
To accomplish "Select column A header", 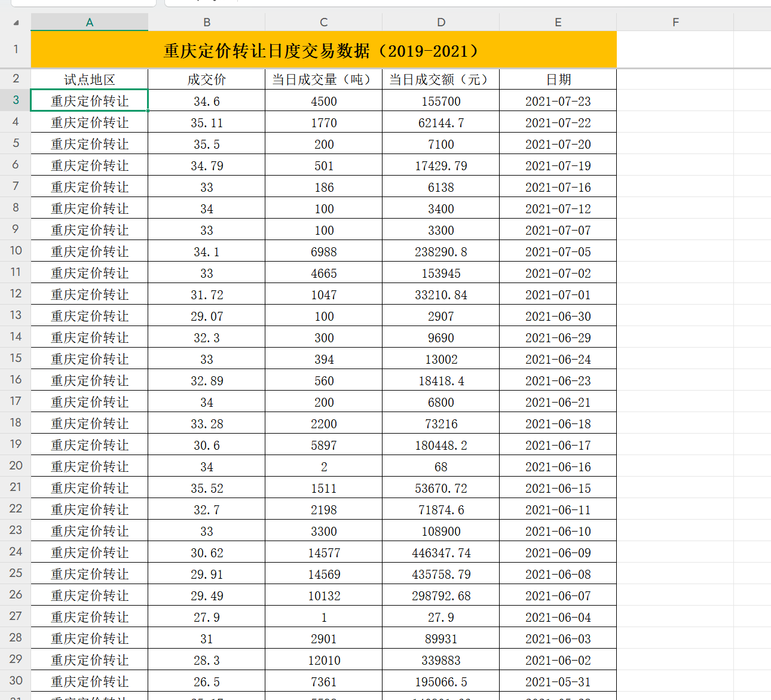I will coord(90,22).
